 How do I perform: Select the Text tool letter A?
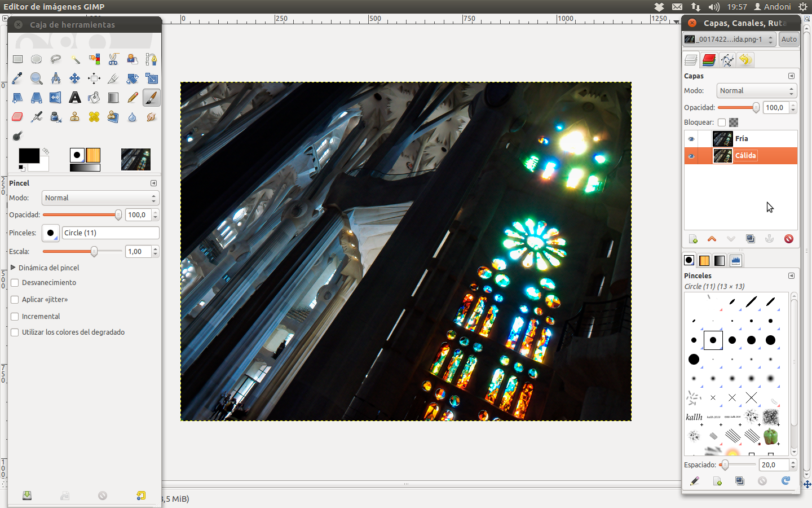[x=75, y=98]
